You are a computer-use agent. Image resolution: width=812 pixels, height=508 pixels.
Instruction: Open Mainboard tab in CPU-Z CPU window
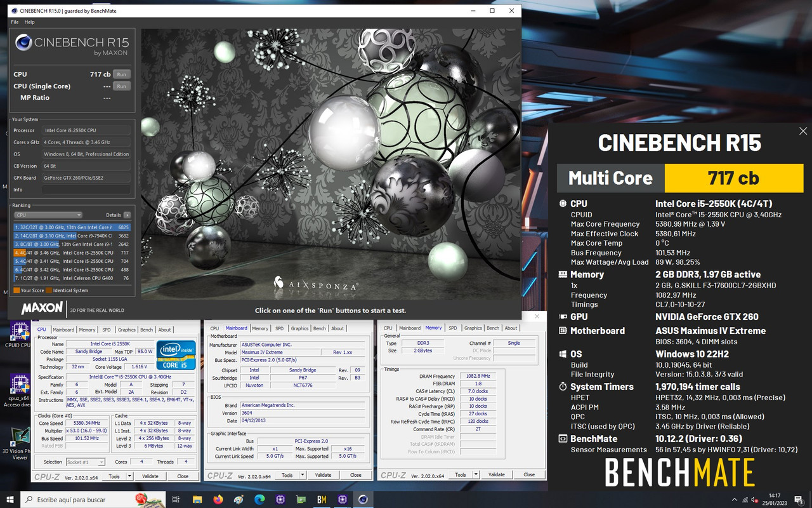coord(63,330)
